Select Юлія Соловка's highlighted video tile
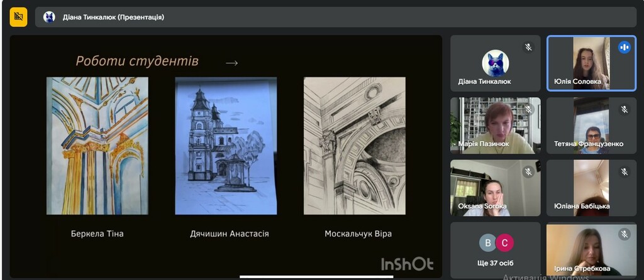644x280 pixels. point(591,63)
